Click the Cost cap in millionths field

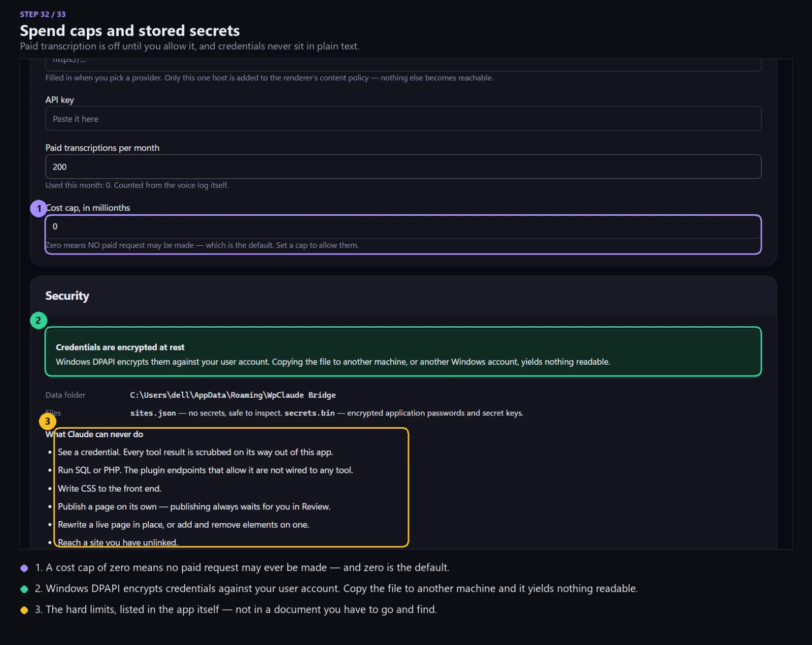(403, 227)
